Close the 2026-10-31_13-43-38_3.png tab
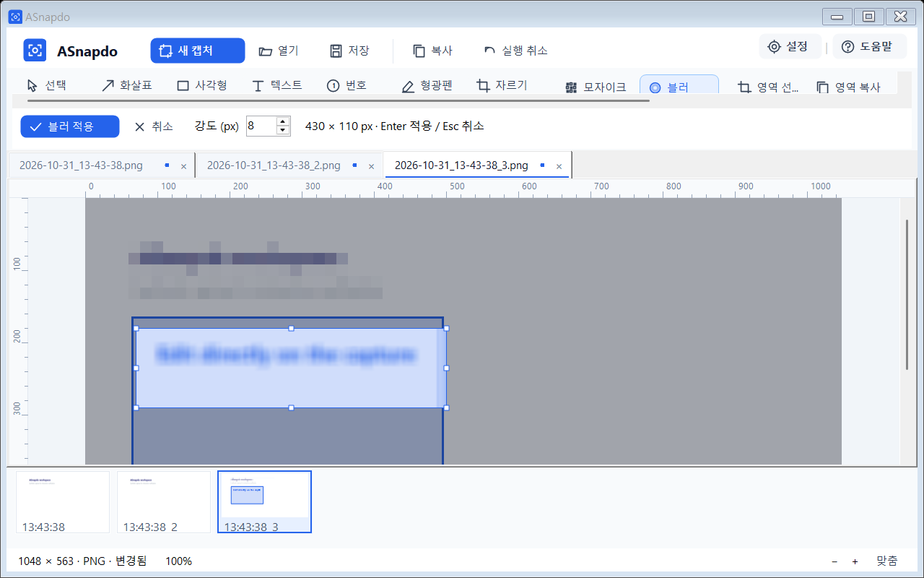The image size is (924, 578). click(559, 166)
